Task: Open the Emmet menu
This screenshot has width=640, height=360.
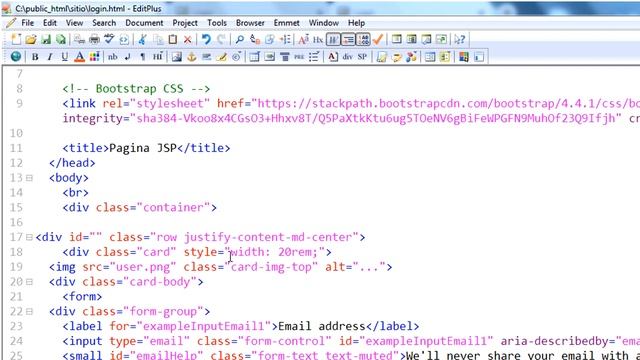Action: 287,23
